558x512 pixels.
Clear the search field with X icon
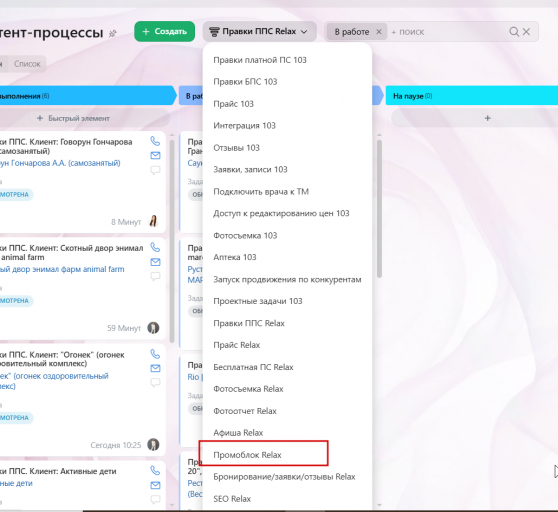tap(526, 32)
